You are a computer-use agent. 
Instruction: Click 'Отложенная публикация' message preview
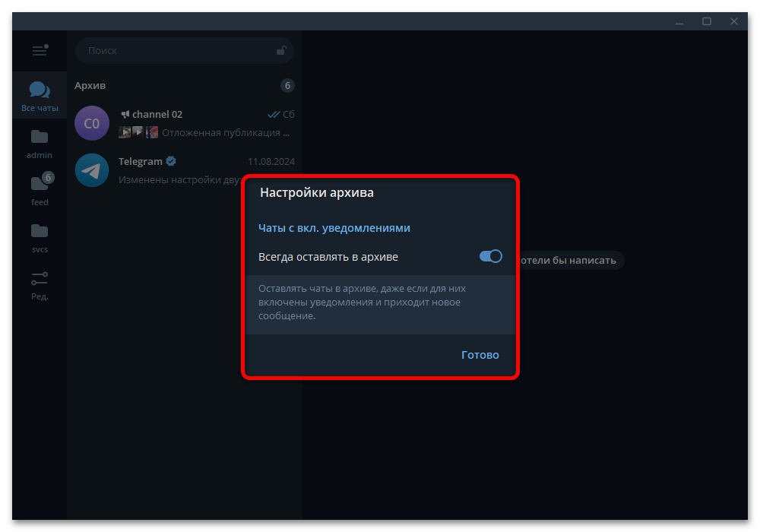(x=226, y=132)
